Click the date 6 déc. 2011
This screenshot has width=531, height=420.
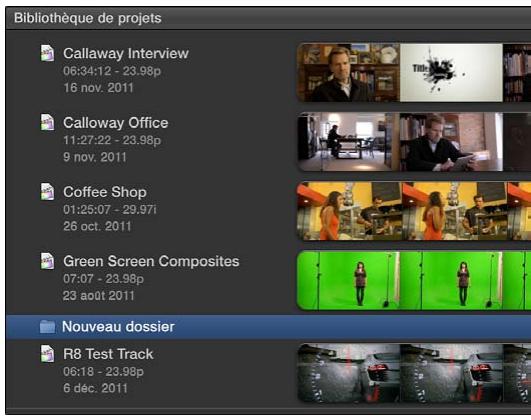[95, 388]
